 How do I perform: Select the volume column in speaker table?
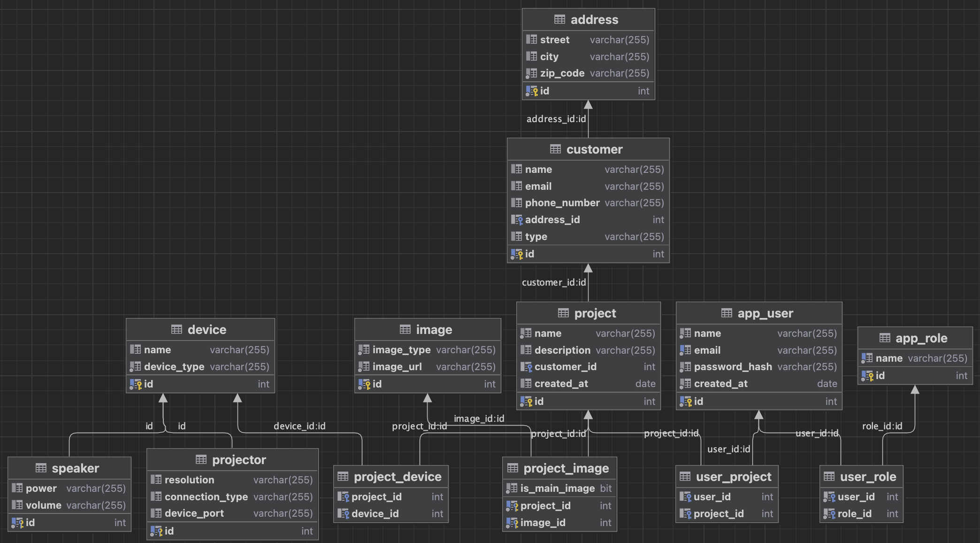(44, 505)
